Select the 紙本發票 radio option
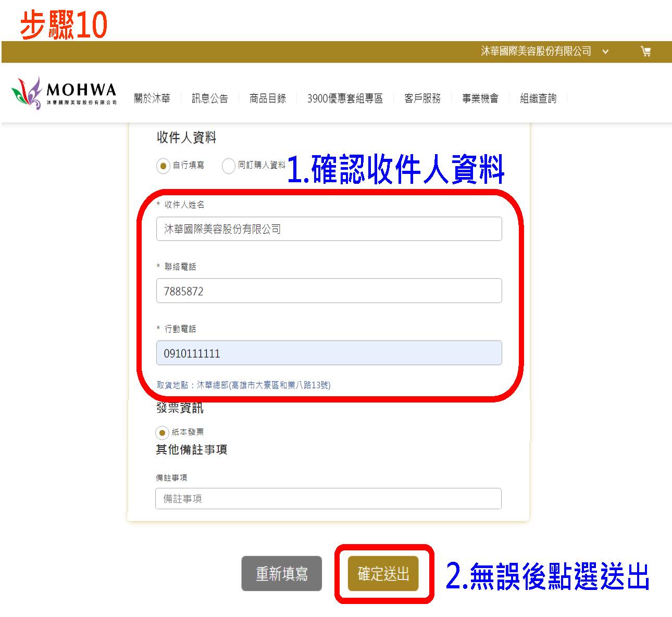 pyautogui.click(x=162, y=433)
